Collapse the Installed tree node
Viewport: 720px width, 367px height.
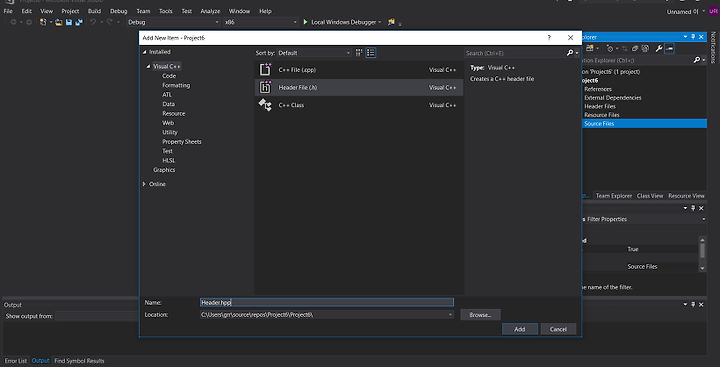tap(145, 52)
